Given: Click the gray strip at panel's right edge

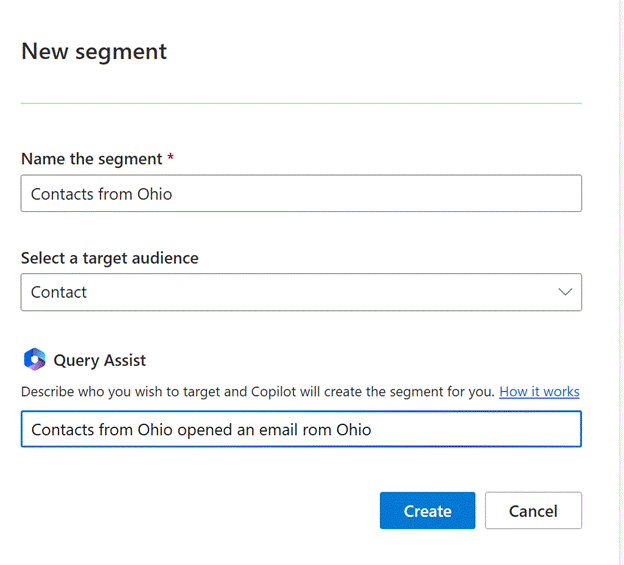Looking at the screenshot, I should click(x=619, y=280).
